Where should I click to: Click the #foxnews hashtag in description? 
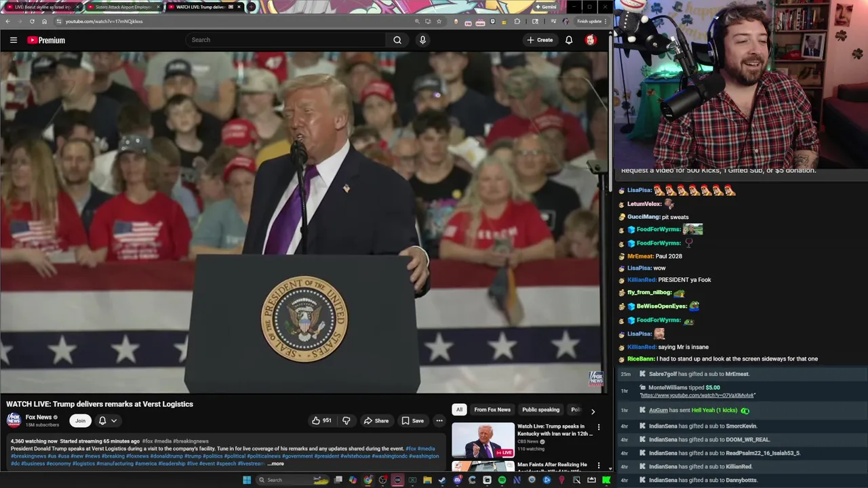(x=137, y=456)
